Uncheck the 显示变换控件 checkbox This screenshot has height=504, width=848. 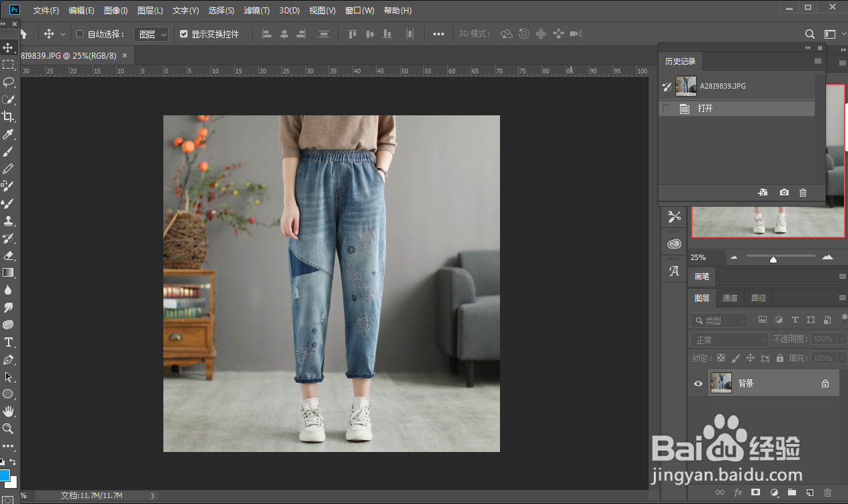pyautogui.click(x=184, y=34)
